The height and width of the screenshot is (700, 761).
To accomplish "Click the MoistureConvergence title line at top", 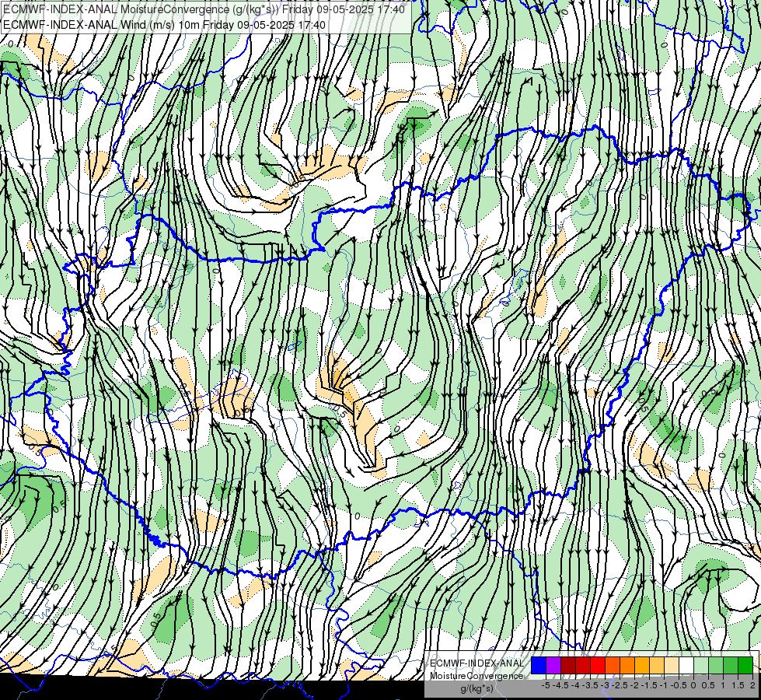I will [204, 9].
